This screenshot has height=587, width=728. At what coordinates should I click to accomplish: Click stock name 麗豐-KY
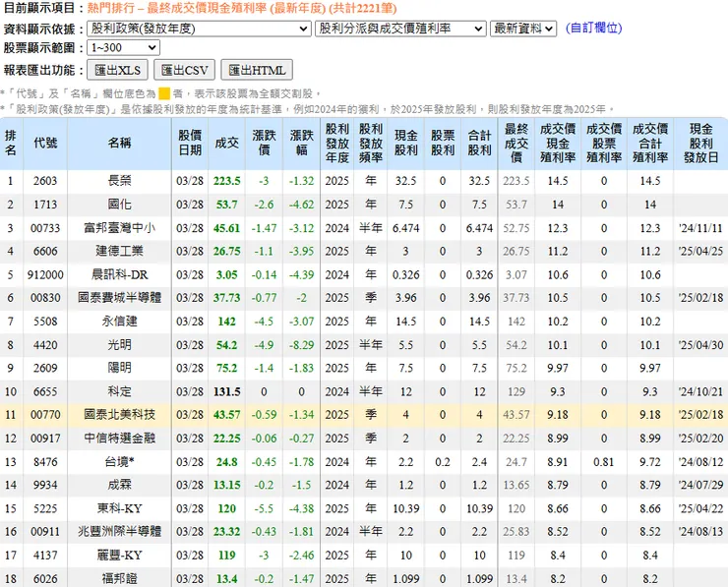(119, 555)
